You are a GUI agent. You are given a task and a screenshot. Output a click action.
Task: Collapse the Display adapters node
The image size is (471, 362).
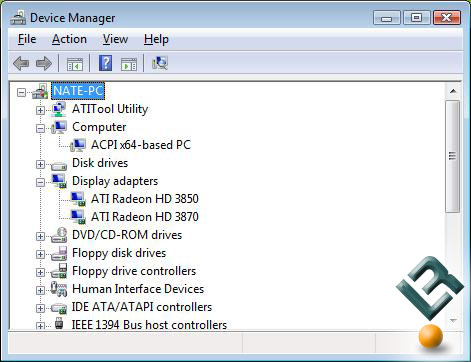click(x=40, y=182)
